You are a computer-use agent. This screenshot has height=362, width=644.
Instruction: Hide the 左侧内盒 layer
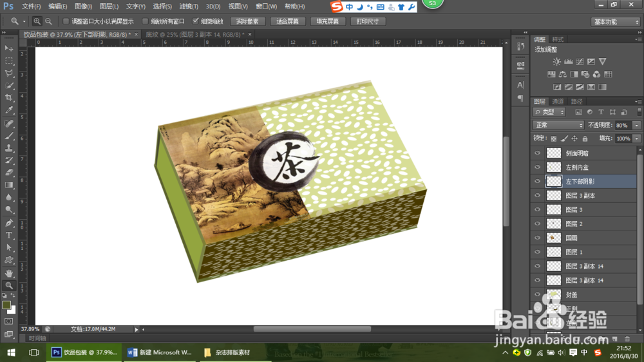(537, 167)
